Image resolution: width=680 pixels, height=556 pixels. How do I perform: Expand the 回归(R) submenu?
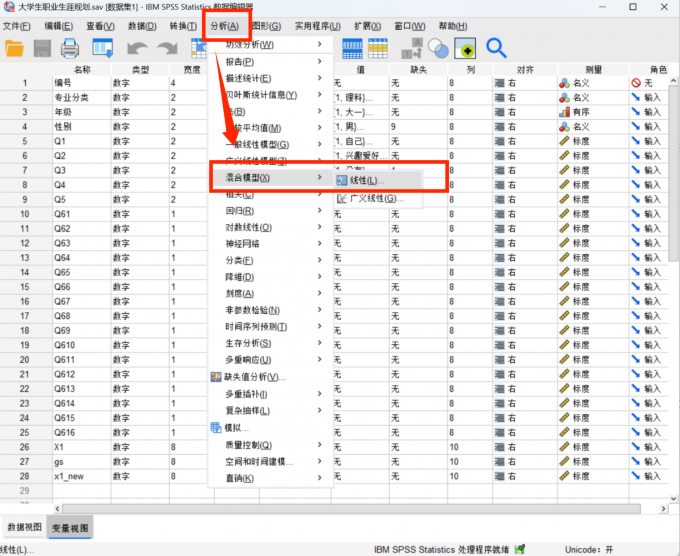point(240,210)
